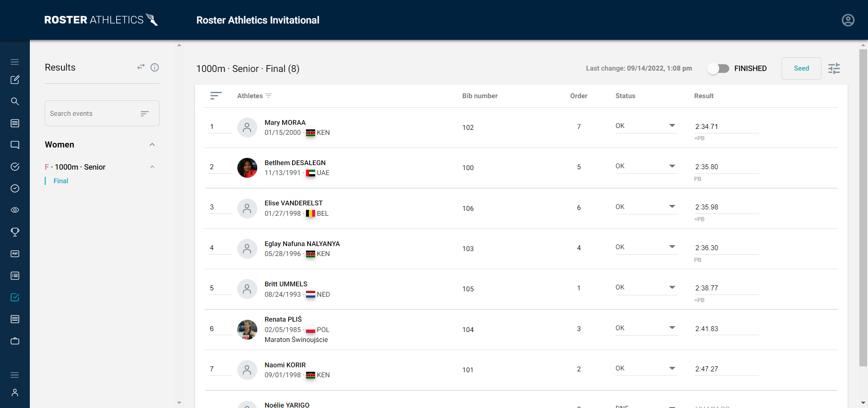The height and width of the screenshot is (408, 868).
Task: Select the trophy icon in the sidebar
Action: (x=15, y=232)
